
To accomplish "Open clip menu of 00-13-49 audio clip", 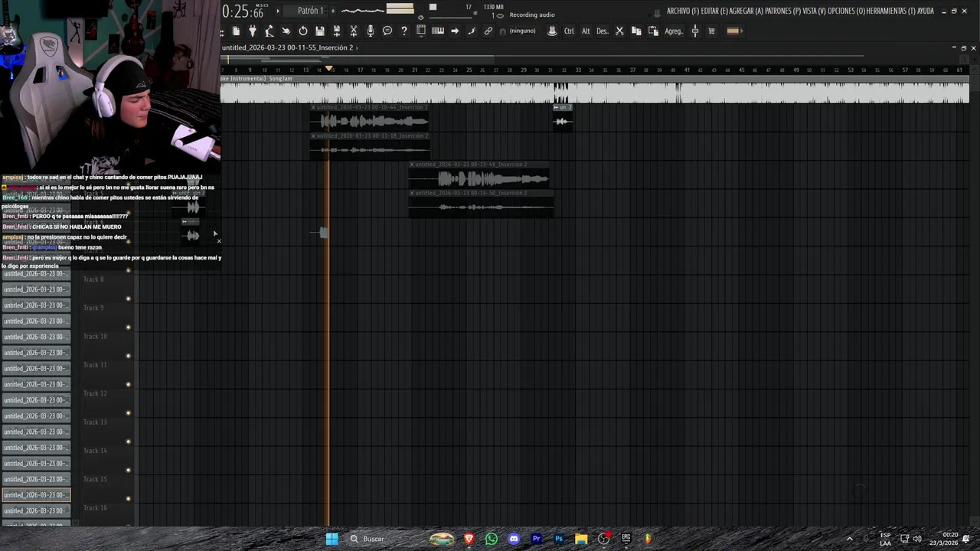I will pyautogui.click(x=412, y=165).
